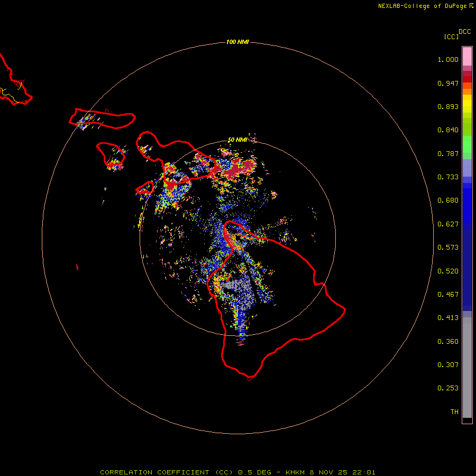Viewport: 476px width, 476px height.
Task: Click the 0.360 color scale value
Action: pos(448,342)
